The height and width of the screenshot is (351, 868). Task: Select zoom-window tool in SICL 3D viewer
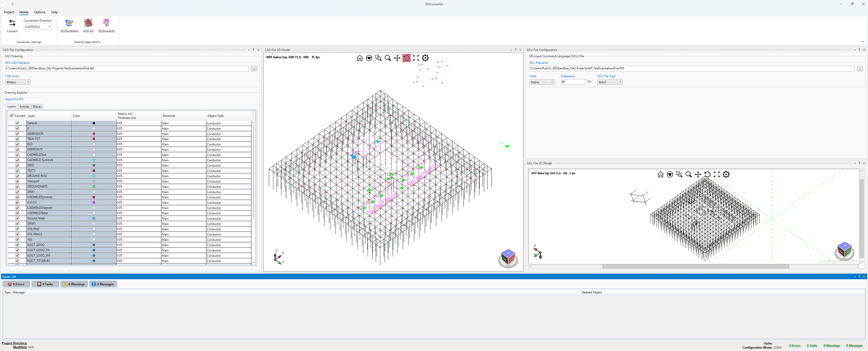[x=679, y=174]
